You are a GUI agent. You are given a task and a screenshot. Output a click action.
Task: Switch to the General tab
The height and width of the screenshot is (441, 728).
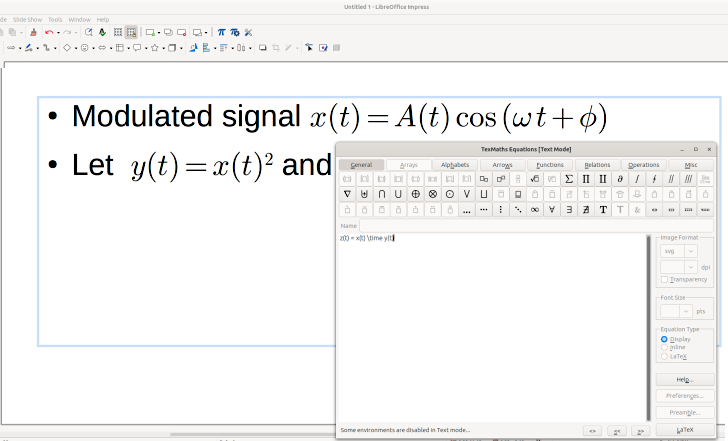click(x=361, y=165)
